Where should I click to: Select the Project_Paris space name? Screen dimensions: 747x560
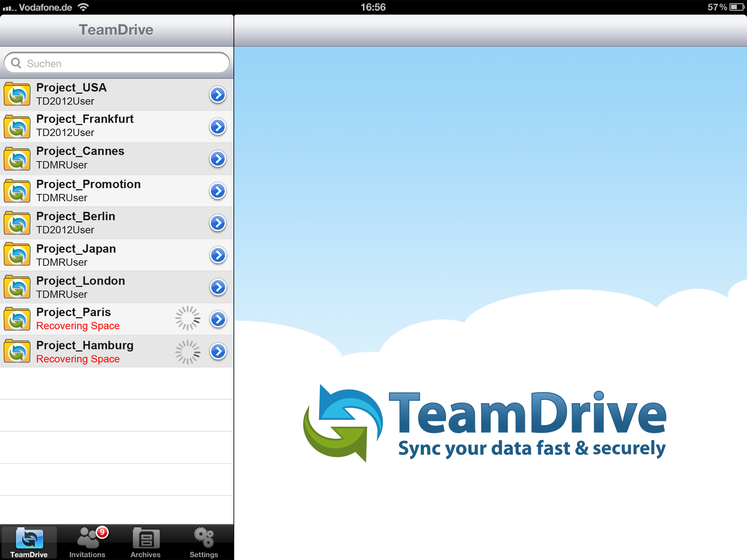(73, 312)
